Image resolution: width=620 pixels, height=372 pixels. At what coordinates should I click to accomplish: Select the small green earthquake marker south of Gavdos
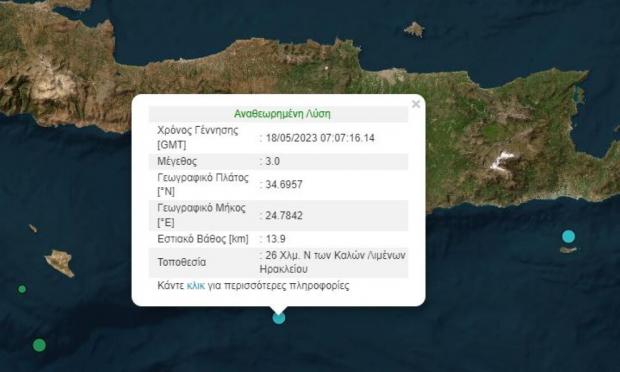coord(22,289)
